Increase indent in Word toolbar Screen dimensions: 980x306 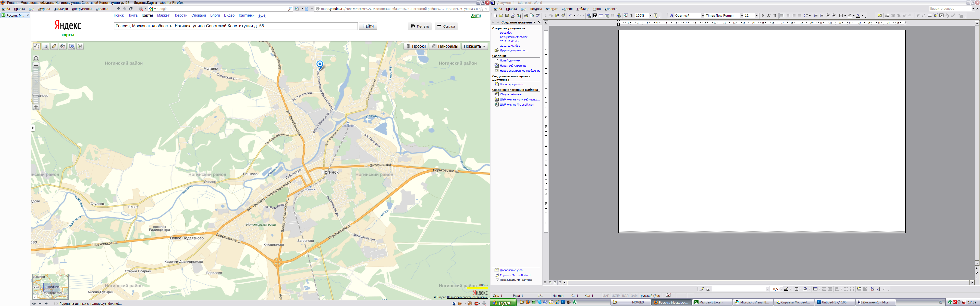(x=834, y=16)
